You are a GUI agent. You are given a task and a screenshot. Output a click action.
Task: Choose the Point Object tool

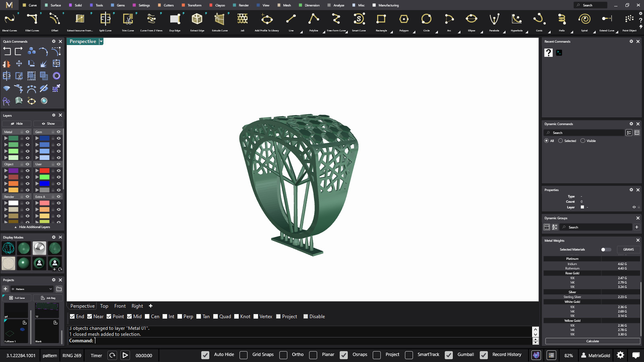click(630, 21)
